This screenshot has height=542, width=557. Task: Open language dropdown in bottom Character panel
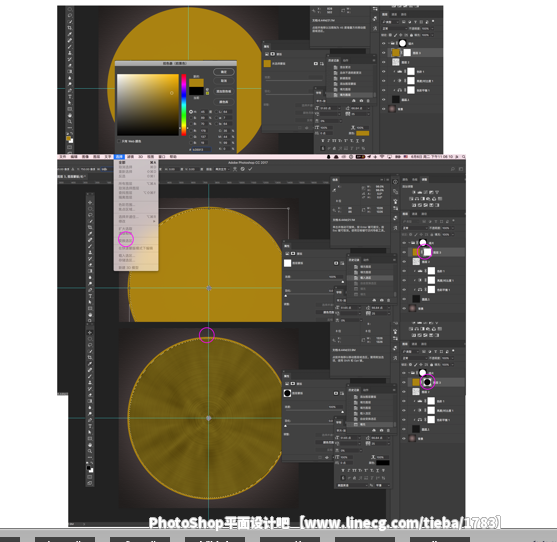coord(352,485)
